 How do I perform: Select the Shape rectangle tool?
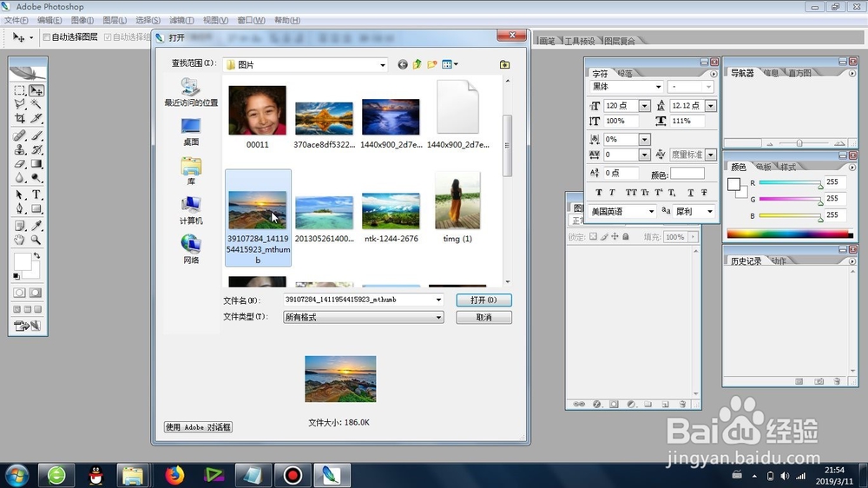pos(36,208)
